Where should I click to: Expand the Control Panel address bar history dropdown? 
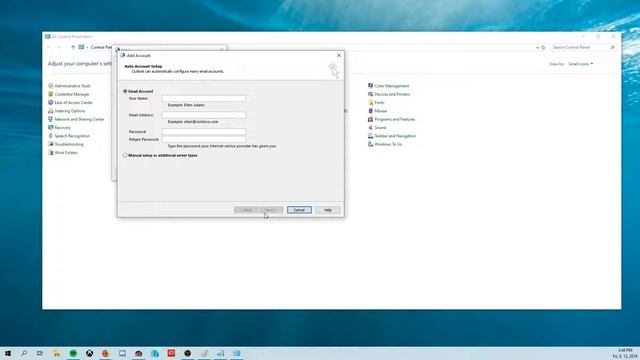click(537, 47)
